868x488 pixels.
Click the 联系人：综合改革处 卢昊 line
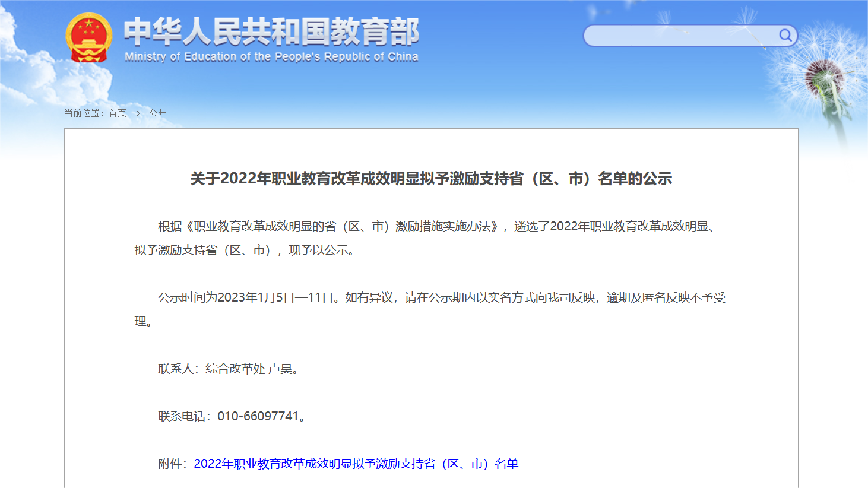pos(229,369)
